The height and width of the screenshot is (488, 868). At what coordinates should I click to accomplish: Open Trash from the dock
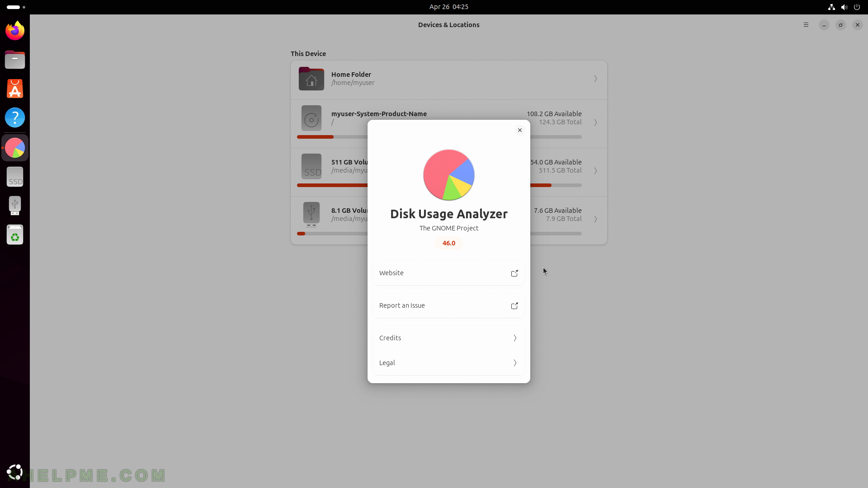pyautogui.click(x=15, y=235)
